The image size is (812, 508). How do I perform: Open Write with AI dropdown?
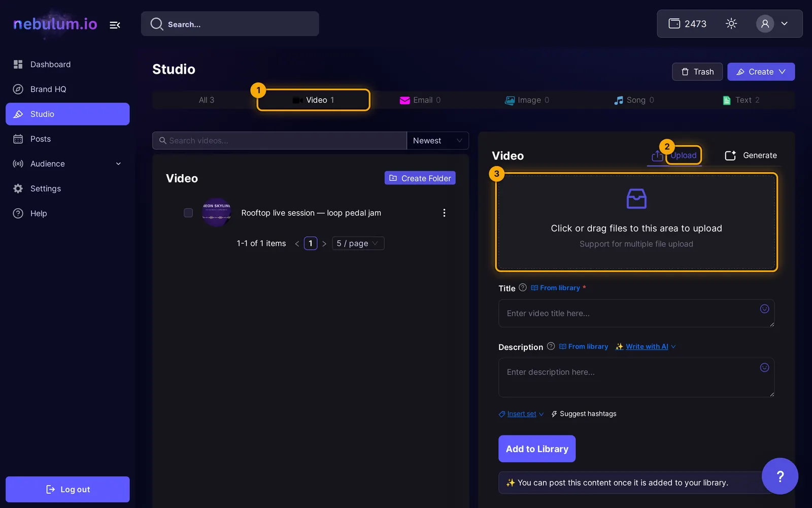pyautogui.click(x=646, y=346)
